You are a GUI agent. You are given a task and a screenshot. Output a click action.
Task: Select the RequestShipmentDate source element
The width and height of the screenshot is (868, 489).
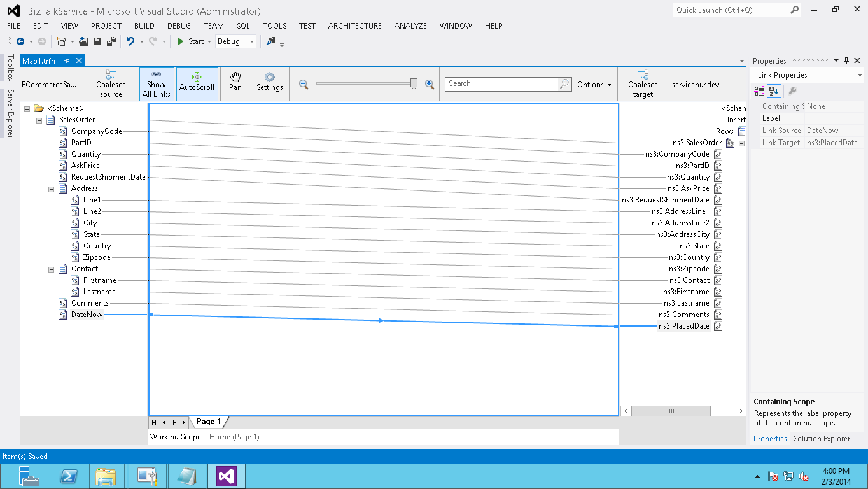point(108,177)
